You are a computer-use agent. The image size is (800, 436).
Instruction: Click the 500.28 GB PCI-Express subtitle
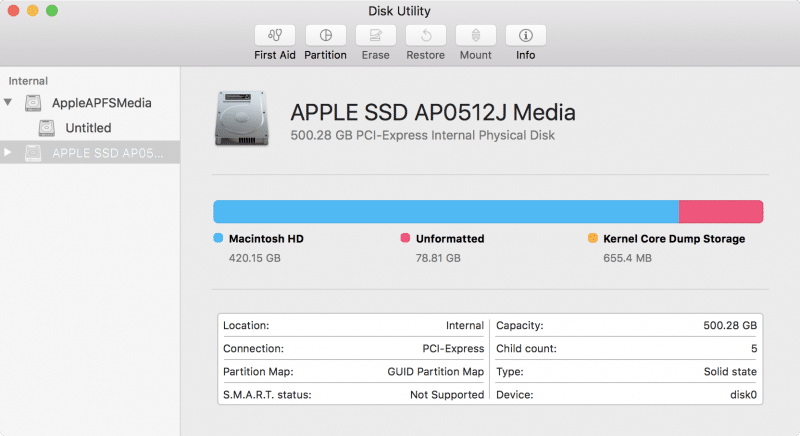click(422, 135)
